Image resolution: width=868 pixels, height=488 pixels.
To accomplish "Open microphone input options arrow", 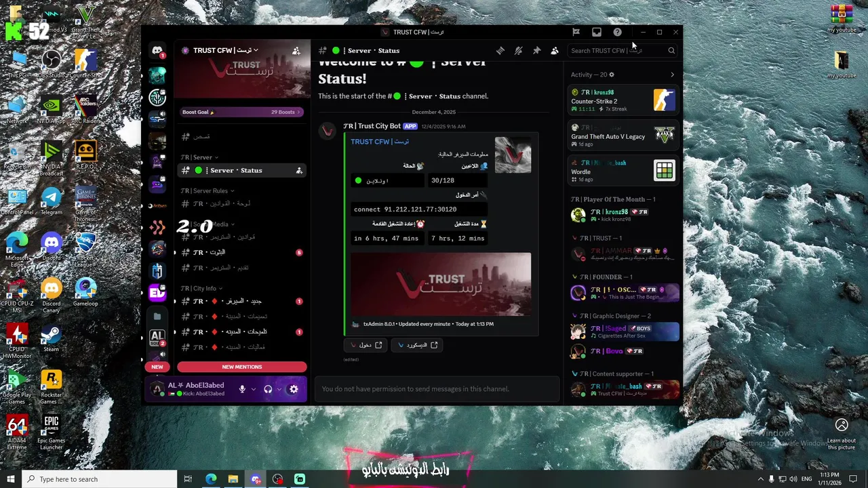I will pyautogui.click(x=254, y=389).
